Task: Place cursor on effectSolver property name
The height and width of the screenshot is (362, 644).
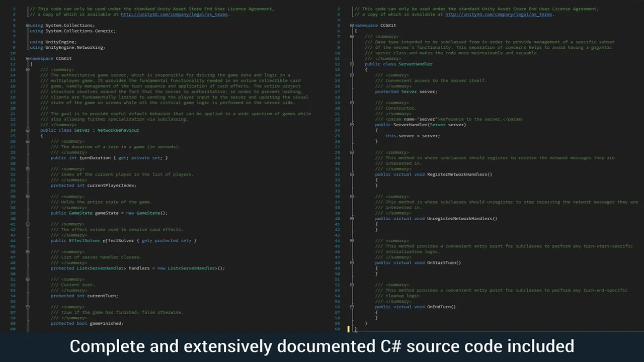Action: pyautogui.click(x=118, y=241)
